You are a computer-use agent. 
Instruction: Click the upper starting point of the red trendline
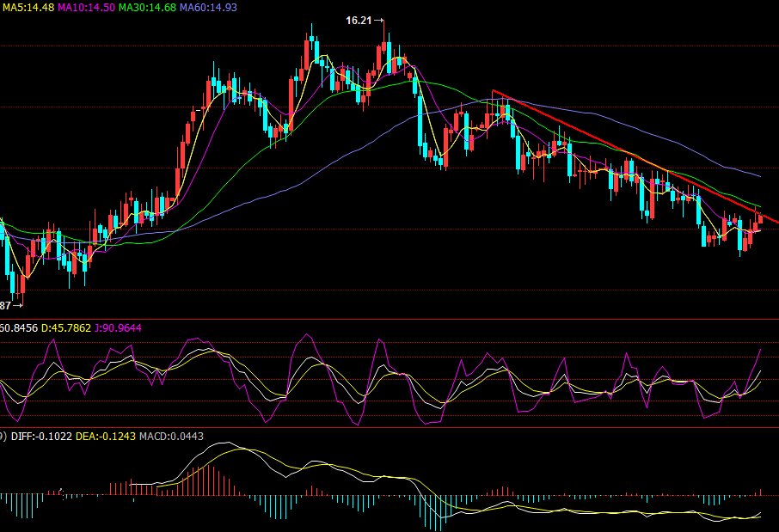pos(493,90)
